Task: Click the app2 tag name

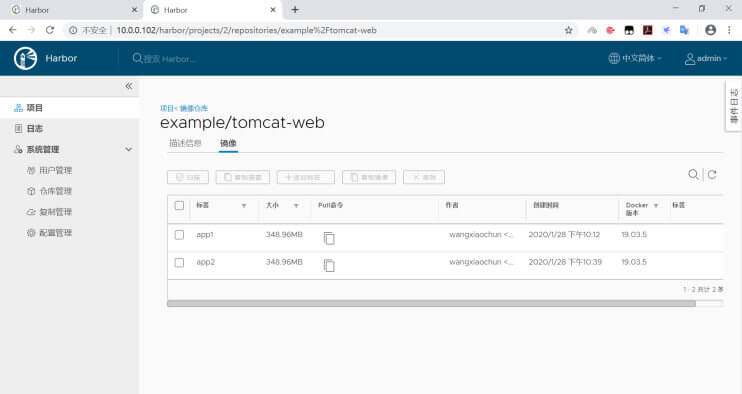Action: coord(205,262)
